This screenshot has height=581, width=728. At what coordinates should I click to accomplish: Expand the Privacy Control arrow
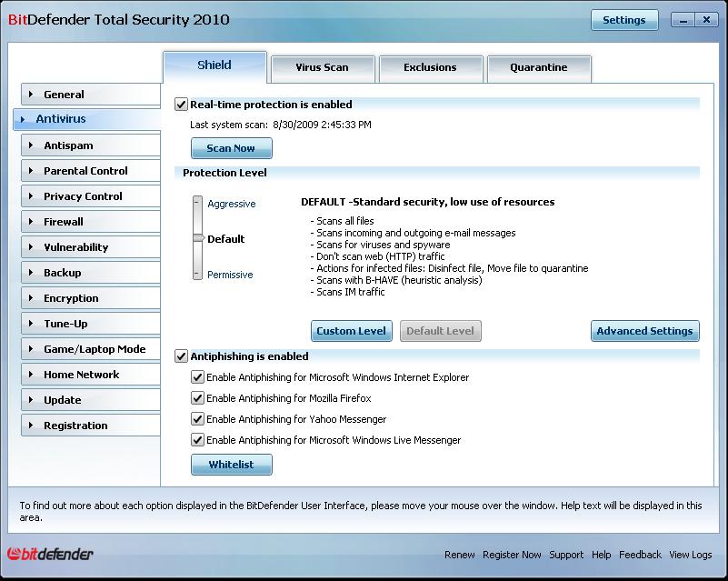31,196
